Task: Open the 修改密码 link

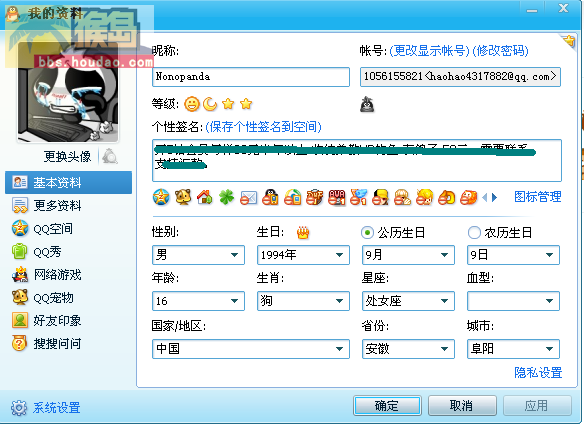Action: tap(500, 50)
